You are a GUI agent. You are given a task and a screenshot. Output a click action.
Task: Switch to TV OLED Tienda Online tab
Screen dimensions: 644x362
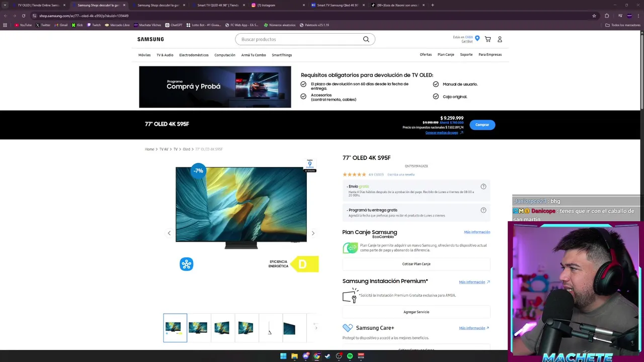pos(39,5)
